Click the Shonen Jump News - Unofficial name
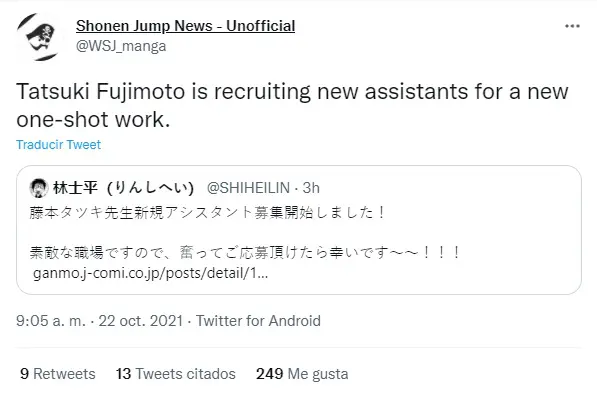Viewport: 597px width, 395px height. coord(185,26)
